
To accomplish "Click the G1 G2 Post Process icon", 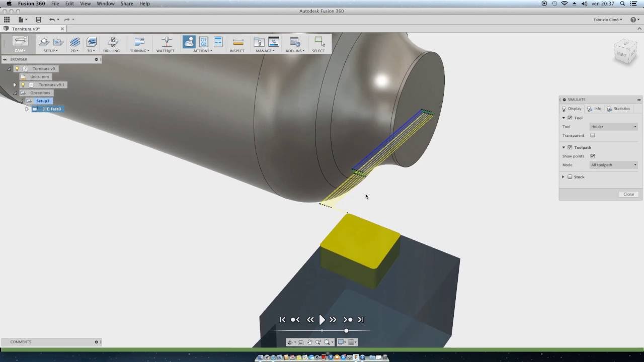I will click(x=203, y=42).
